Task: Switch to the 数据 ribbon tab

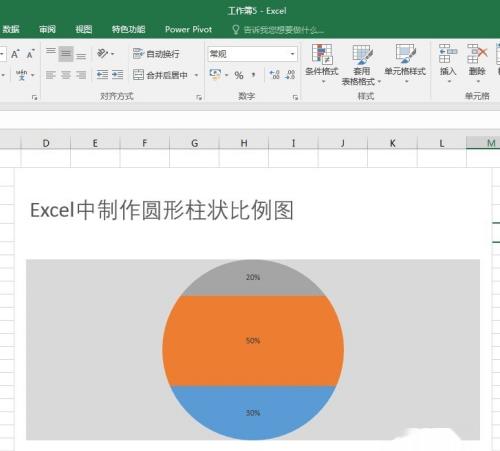Action: pos(11,29)
